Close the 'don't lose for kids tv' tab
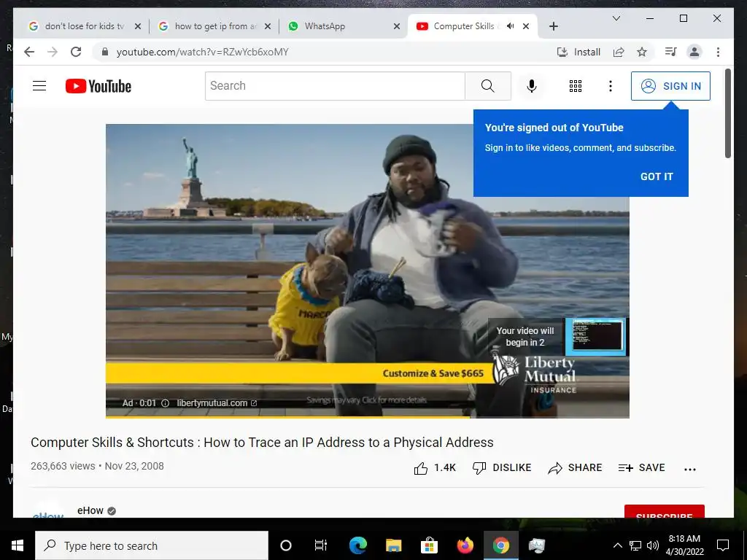 point(138,26)
